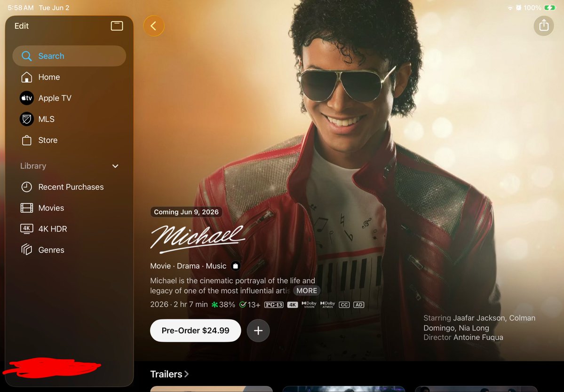Tap Pre-Order $24.99 button
This screenshot has width=564, height=392.
pos(195,330)
